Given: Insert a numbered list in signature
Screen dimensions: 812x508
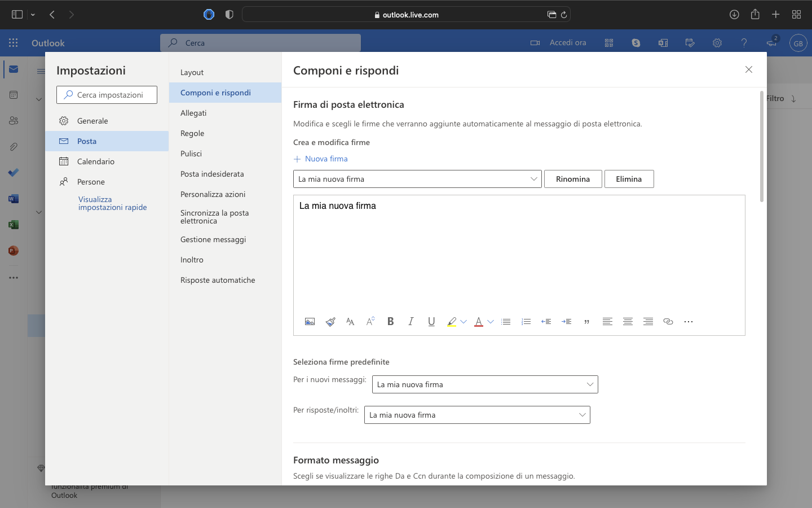Looking at the screenshot, I should coord(526,322).
